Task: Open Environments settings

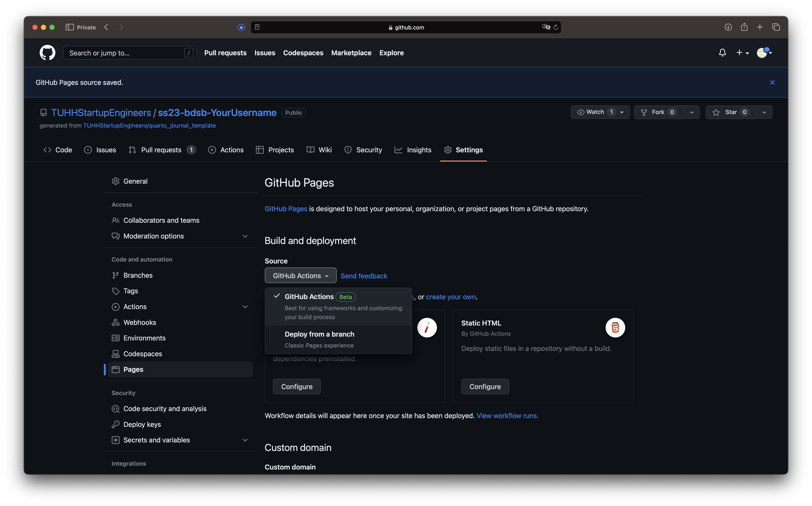Action: click(180, 338)
